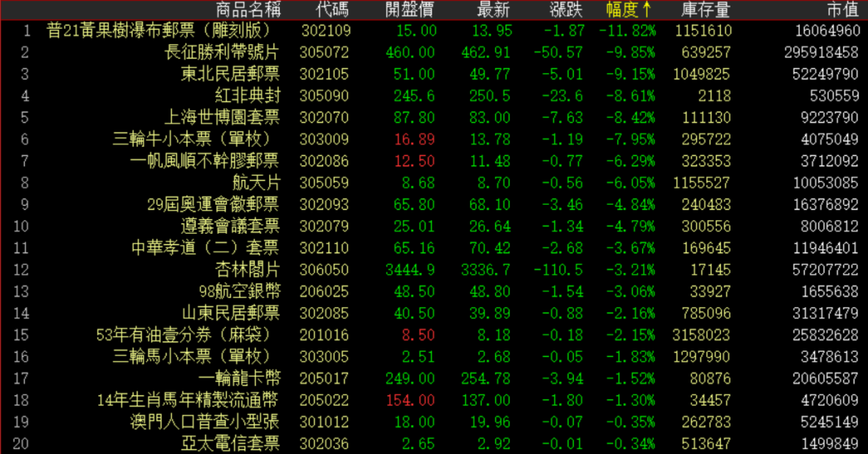The width and height of the screenshot is (868, 454).
Task: Select 山東民居郵票 product name
Action: point(231,313)
